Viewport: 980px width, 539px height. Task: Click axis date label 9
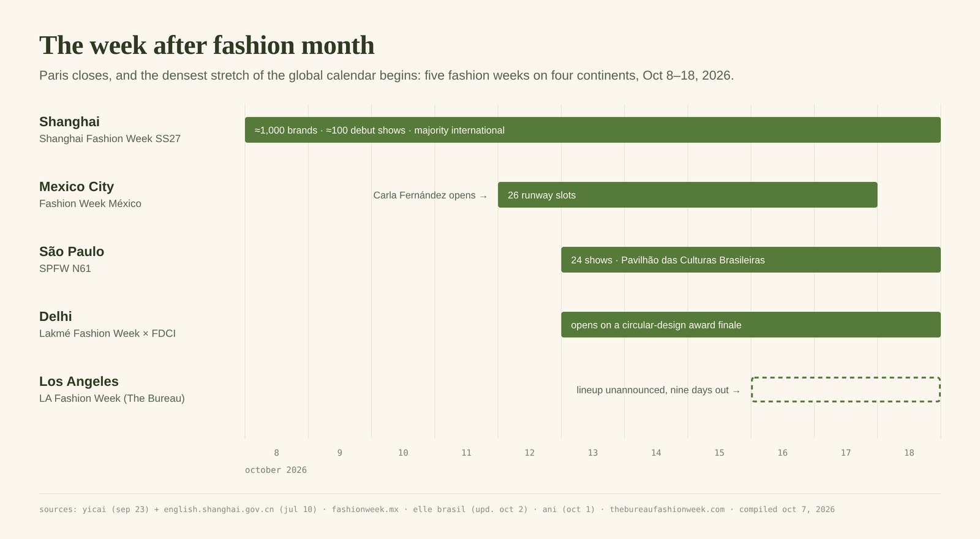(x=340, y=453)
